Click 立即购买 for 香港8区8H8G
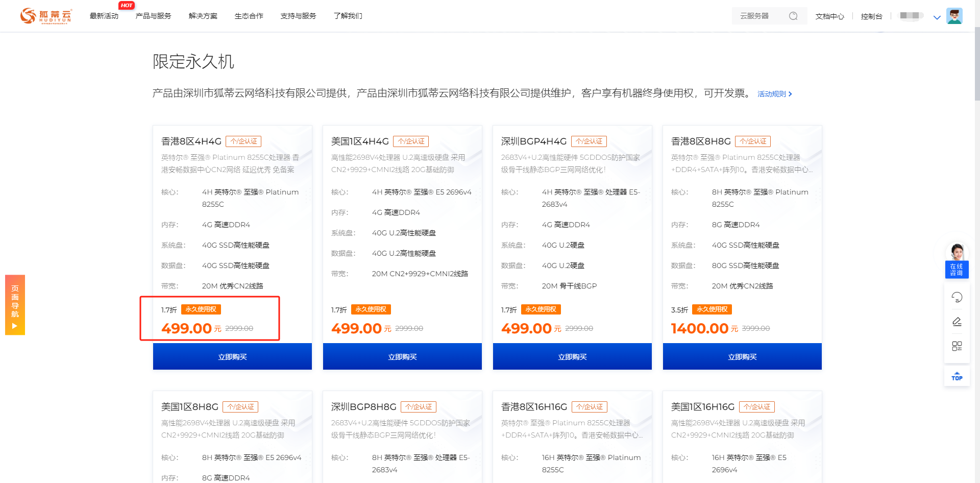 point(742,356)
